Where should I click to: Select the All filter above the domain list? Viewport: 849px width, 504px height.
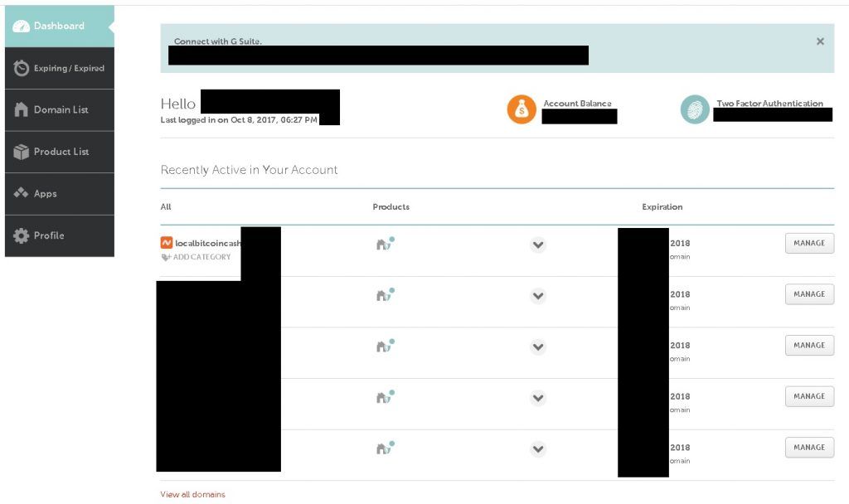(x=165, y=206)
